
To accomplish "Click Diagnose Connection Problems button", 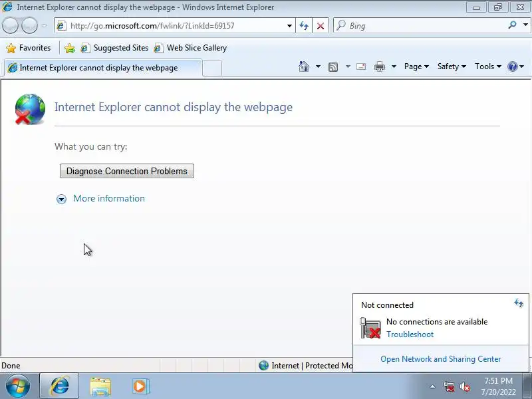I will click(x=127, y=171).
